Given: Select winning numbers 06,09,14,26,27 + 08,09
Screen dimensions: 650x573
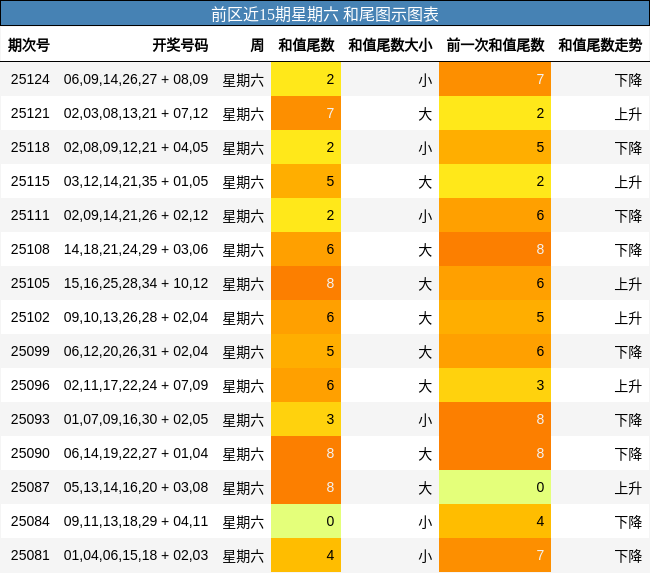Looking at the screenshot, I should point(136,79).
